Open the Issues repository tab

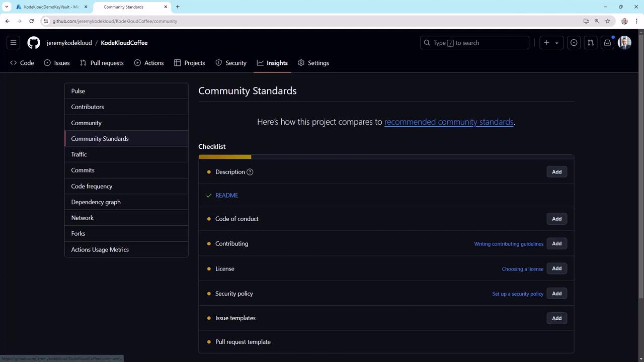click(x=57, y=63)
